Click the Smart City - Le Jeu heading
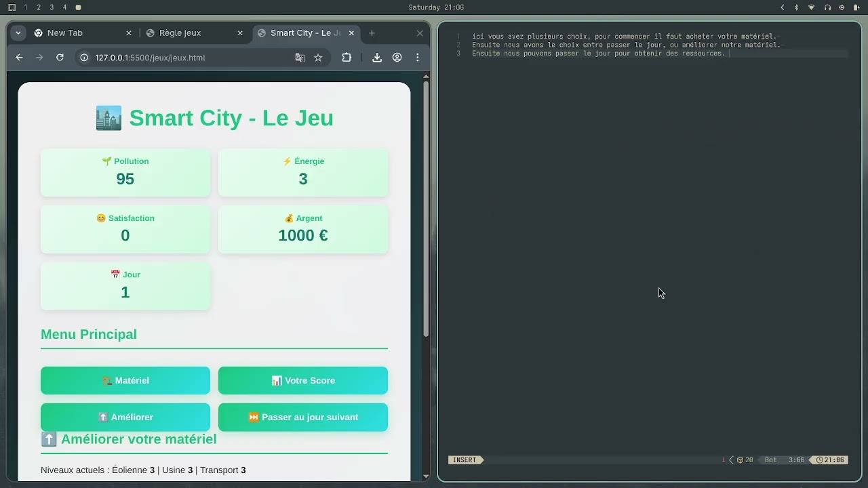 214,118
